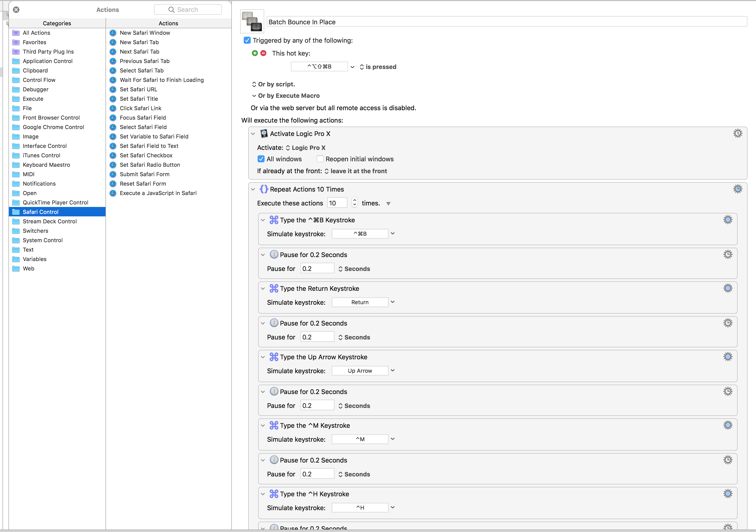Open the gear menu for the Type the Up Arrow Keystroke action
Screen dimensions: 756x532
[x=728, y=357]
